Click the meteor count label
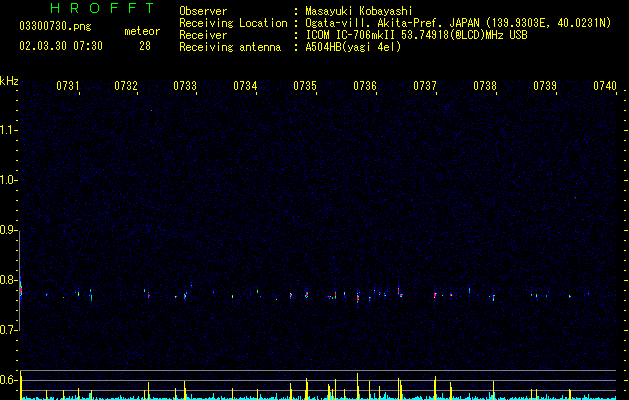This screenshot has width=629, height=400. point(142,31)
